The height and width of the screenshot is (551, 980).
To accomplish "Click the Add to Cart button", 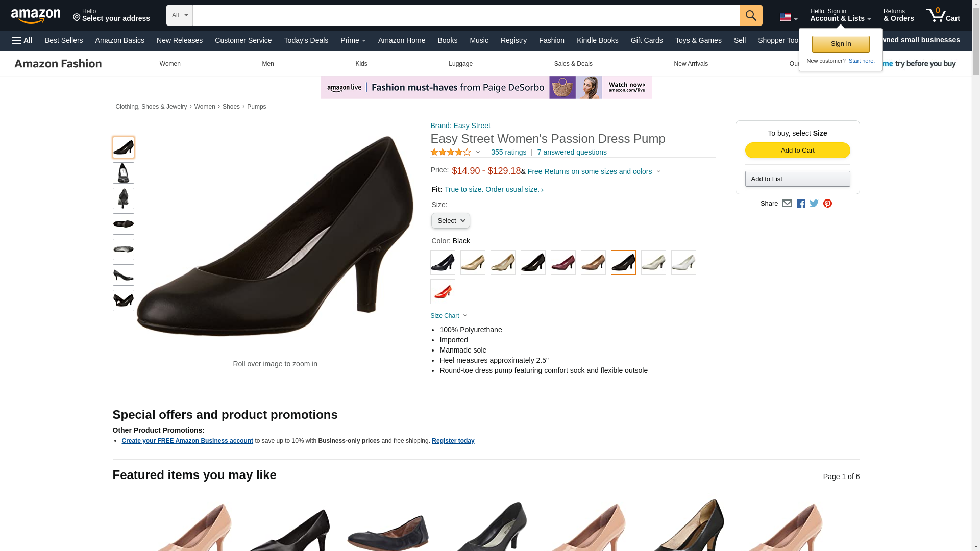I will [797, 151].
